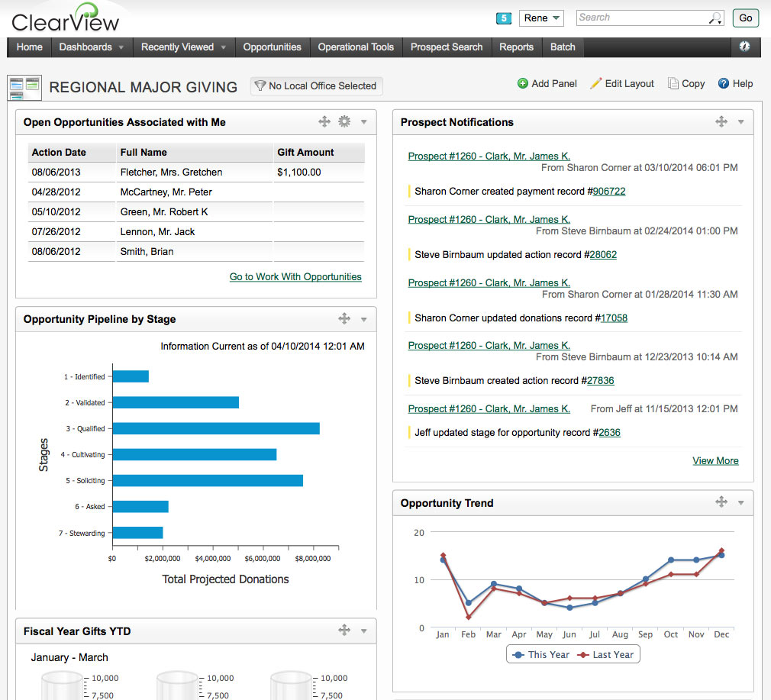Toggle Last Year series in Opportunity Trend legend
This screenshot has width=771, height=700.
[x=607, y=654]
